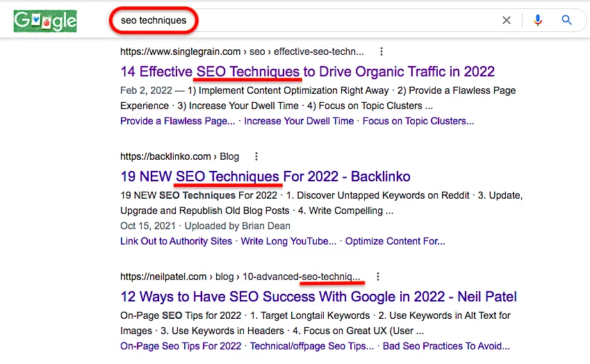
Task: Open more options for neilpatel.com result
Action: coord(378,276)
